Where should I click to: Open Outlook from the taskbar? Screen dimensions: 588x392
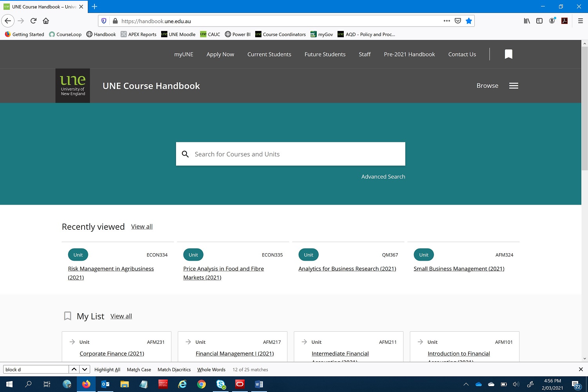pos(105,384)
